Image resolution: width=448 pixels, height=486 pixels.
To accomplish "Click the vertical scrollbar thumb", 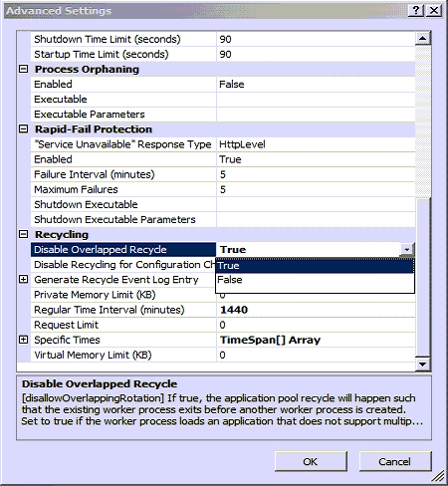I will click(423, 277).
